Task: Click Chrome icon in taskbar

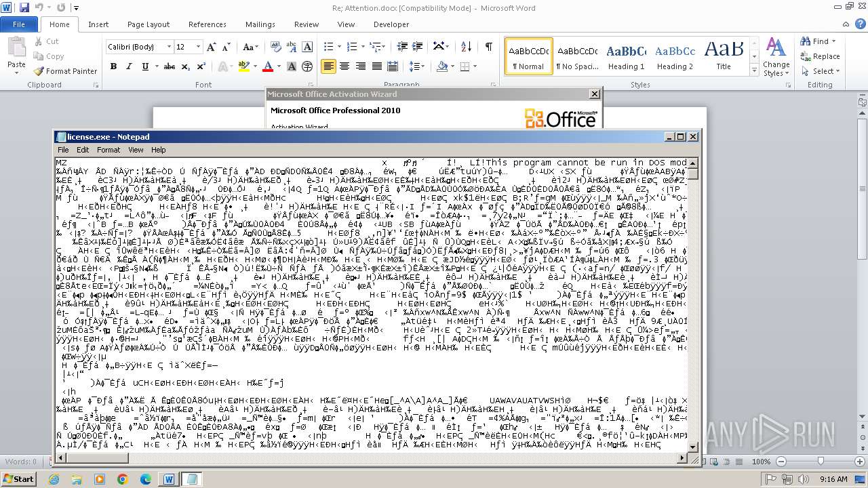Action: pos(123,479)
